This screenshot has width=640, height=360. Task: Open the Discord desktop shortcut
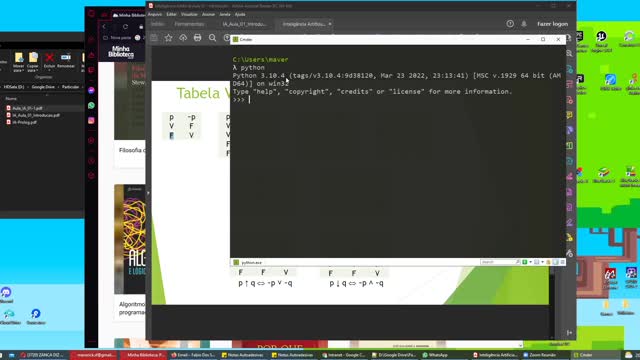6,294
